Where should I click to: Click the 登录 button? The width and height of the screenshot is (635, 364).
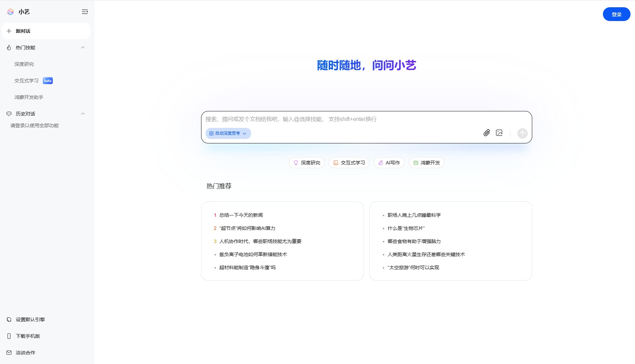pyautogui.click(x=616, y=14)
